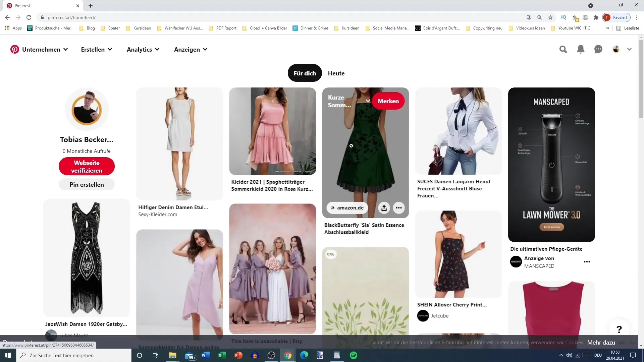Open the pink Spaghettiträger dress pin
This screenshot has width=644, height=362.
click(272, 131)
